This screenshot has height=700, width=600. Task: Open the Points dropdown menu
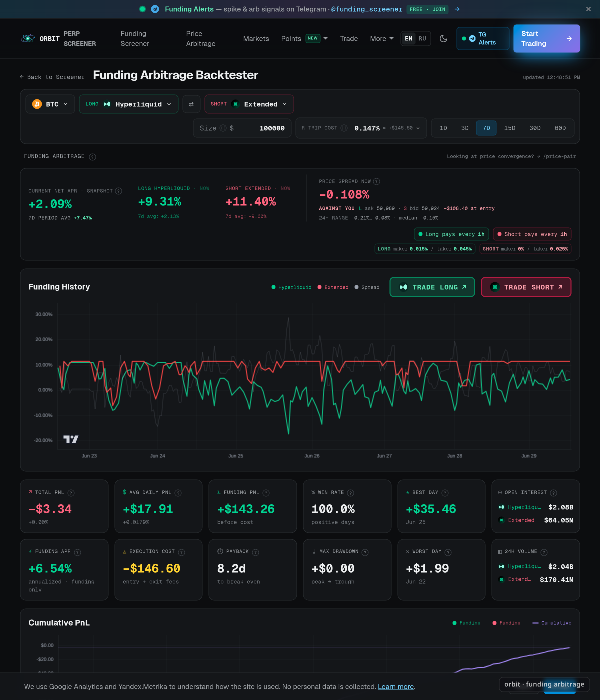tap(304, 38)
